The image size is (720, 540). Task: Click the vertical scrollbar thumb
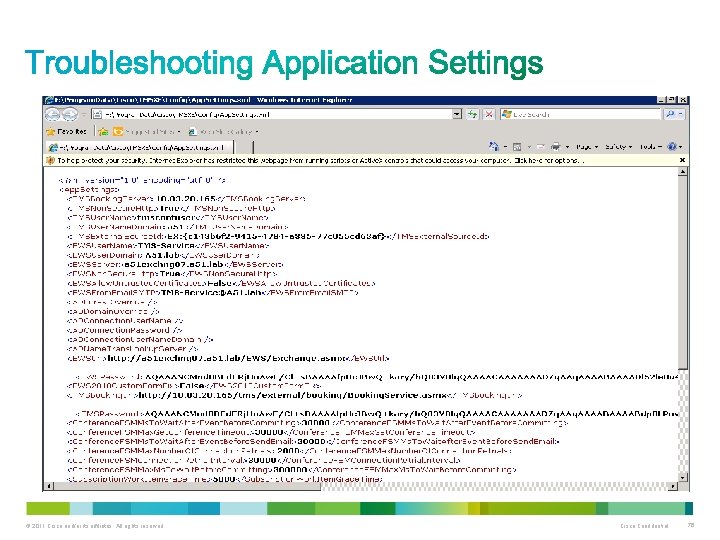[683, 273]
